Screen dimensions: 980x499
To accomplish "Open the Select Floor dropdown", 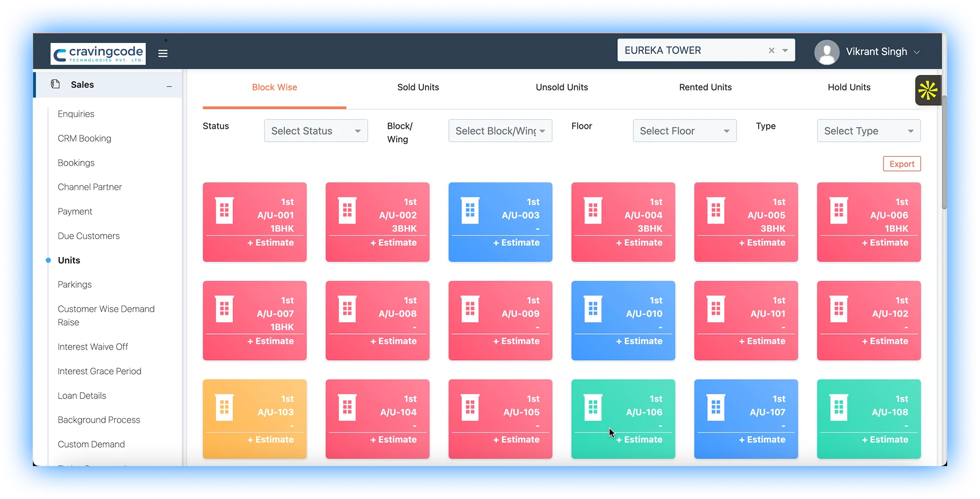I will [x=685, y=131].
